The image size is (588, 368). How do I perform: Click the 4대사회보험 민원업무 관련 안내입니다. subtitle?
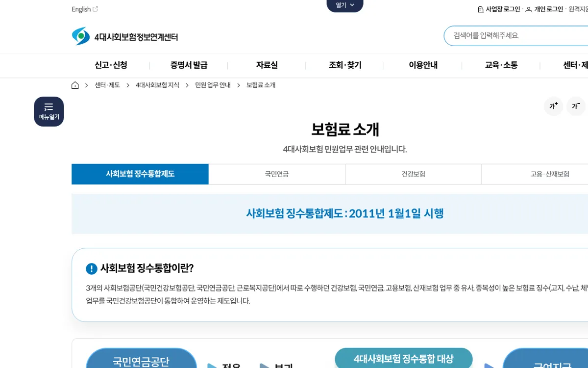click(345, 149)
